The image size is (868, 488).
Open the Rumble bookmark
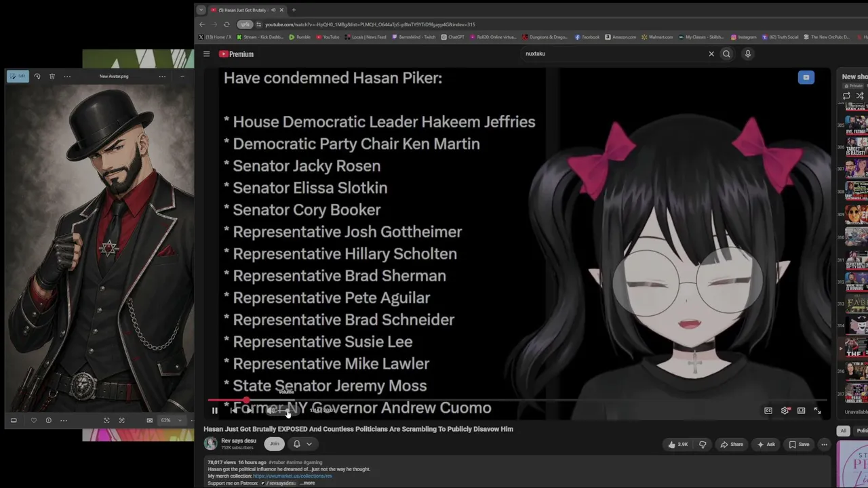[300, 37]
